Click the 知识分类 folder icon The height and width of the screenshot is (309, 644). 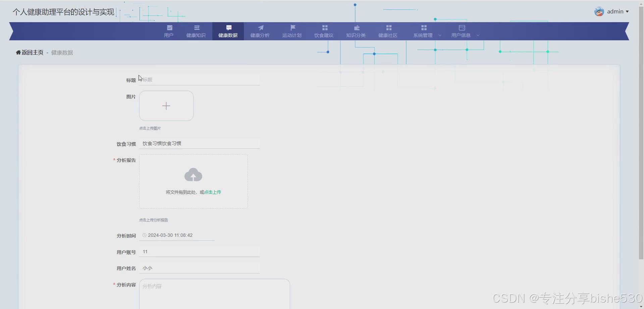pyautogui.click(x=357, y=28)
